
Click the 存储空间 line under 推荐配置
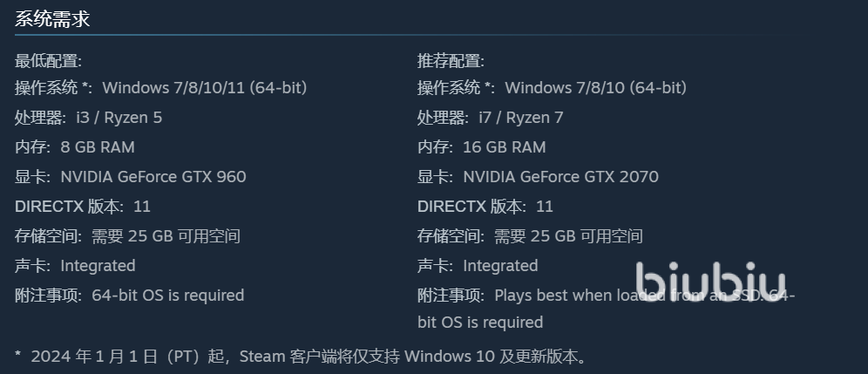(x=530, y=236)
